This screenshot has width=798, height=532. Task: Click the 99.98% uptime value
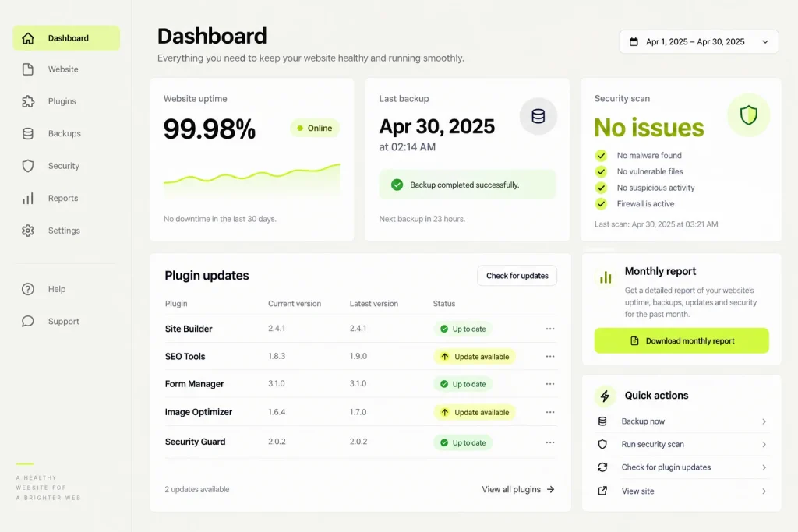209,129
